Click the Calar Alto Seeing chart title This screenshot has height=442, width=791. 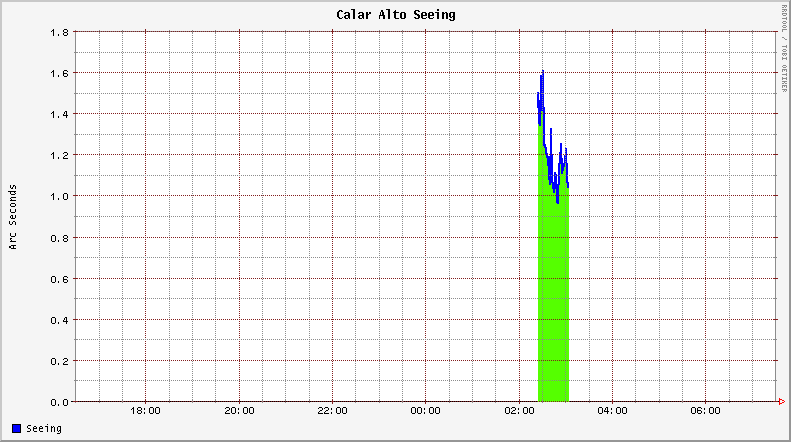pos(395,15)
